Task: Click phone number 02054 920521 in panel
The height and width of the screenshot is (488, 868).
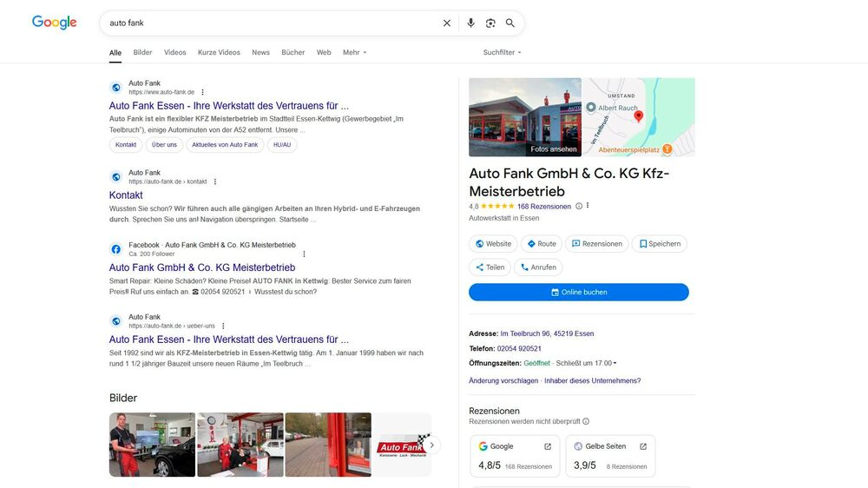Action: point(519,349)
